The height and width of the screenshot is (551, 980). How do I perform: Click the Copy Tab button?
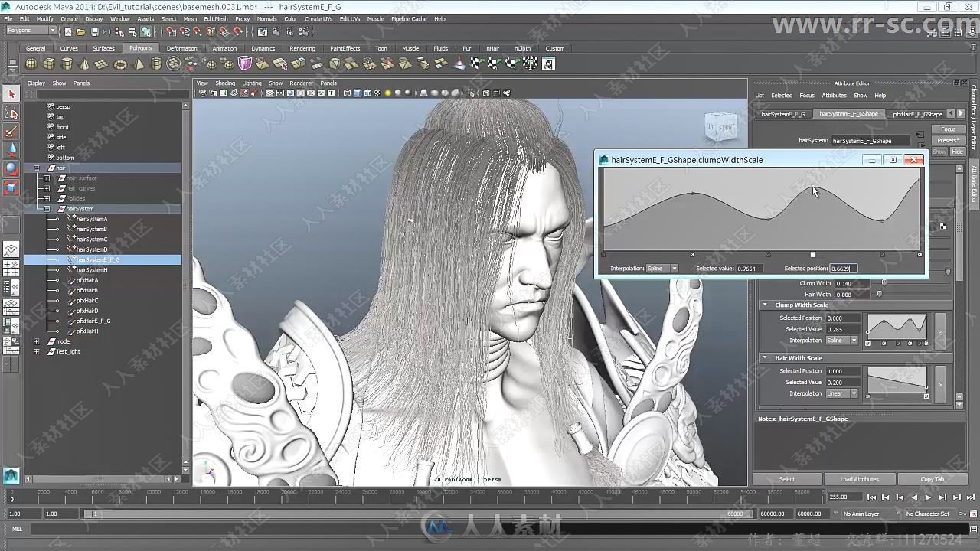point(932,479)
